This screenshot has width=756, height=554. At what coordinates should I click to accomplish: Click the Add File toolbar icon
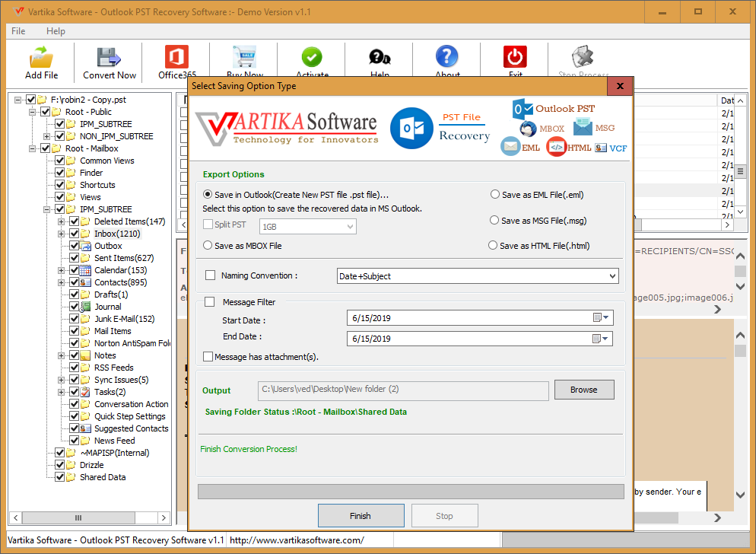point(42,57)
